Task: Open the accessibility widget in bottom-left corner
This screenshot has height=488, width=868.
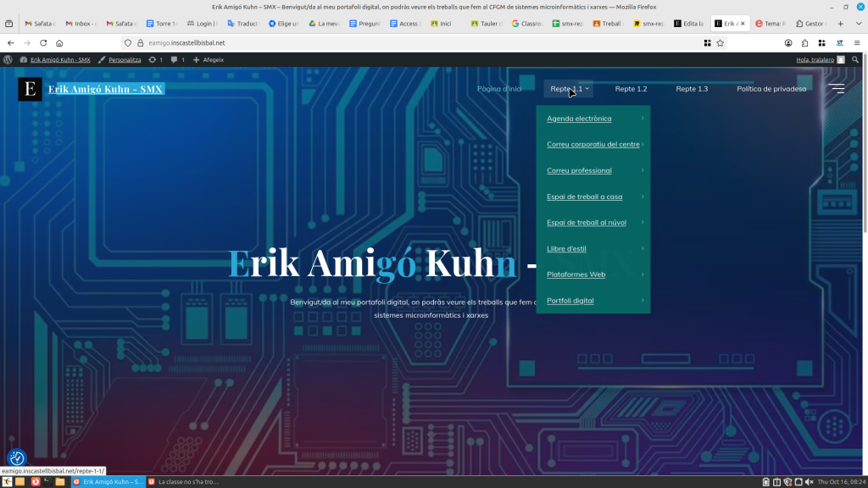Action: click(x=17, y=458)
